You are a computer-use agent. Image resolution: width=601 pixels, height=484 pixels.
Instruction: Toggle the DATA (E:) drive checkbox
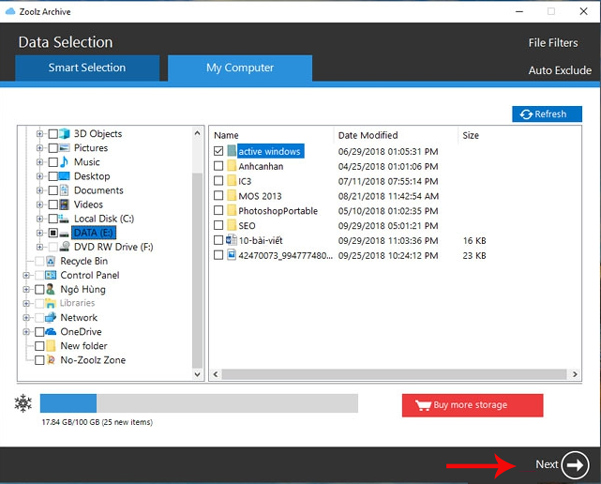[53, 233]
